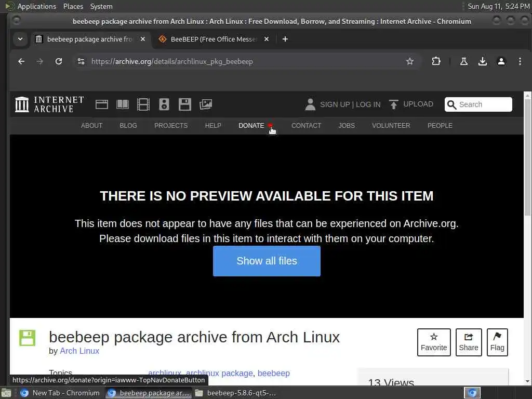Switch to the BeeBEEP Free Office Messenger tab
Viewport: 532px width, 399px height.
click(x=214, y=39)
